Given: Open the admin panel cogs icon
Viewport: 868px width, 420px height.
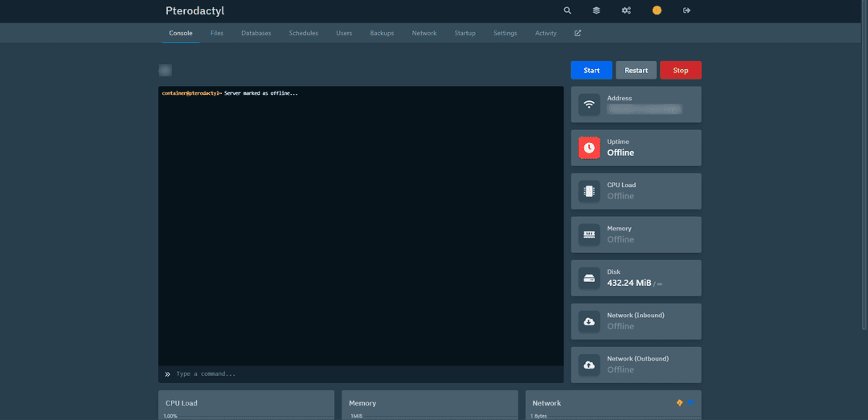Looking at the screenshot, I should 626,10.
